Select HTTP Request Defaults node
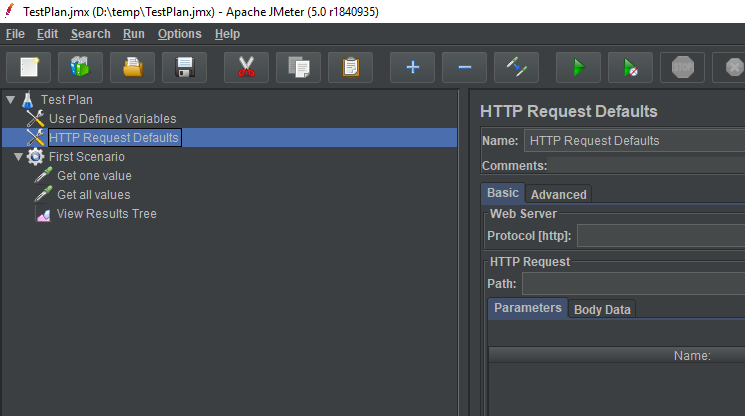Image resolution: width=745 pixels, height=416 pixels. click(x=114, y=138)
